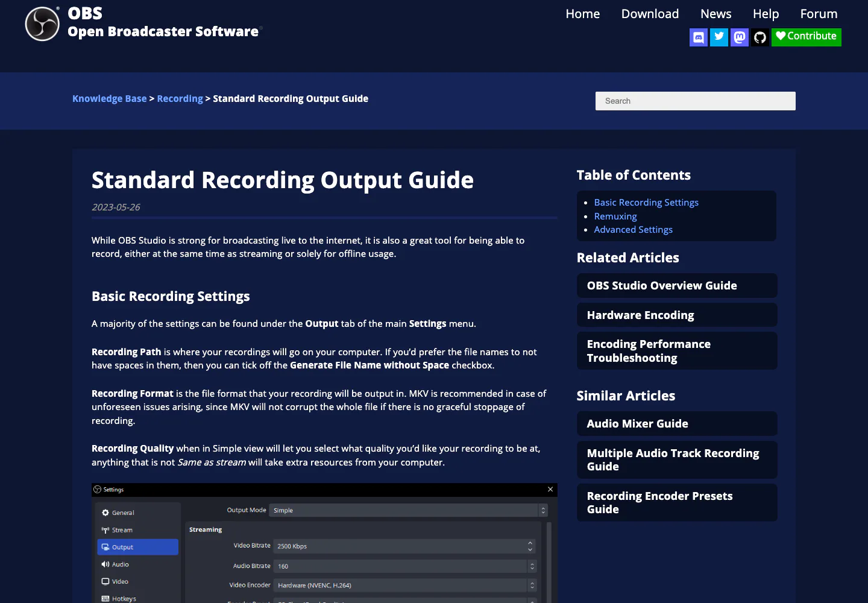868x603 pixels.
Task: Click the Recording breadcrumb link
Action: tap(180, 99)
